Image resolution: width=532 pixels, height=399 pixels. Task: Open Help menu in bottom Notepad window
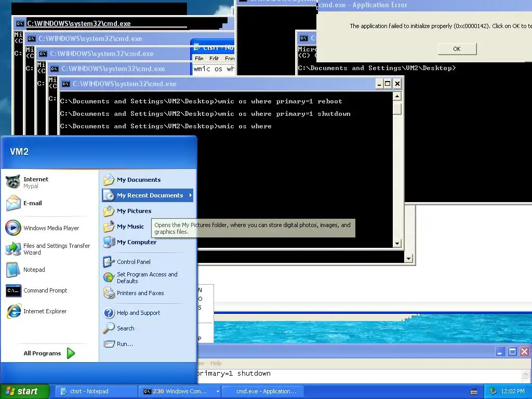216,363
